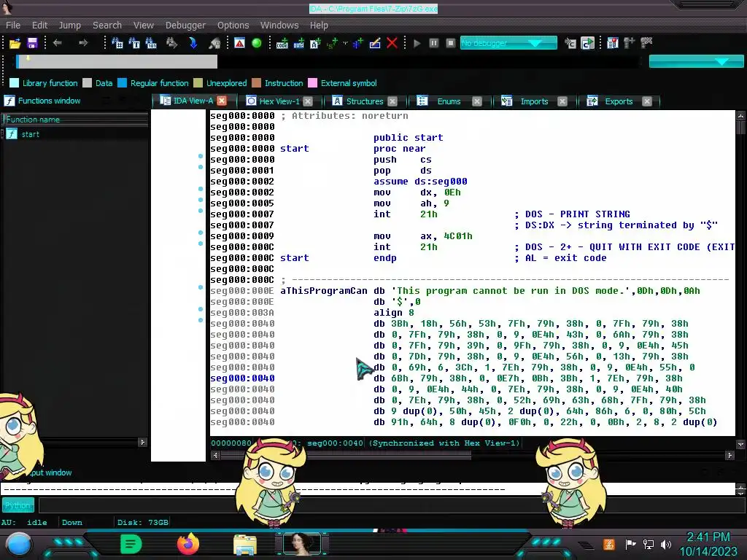Click the volume speaker tray icon

(x=665, y=544)
